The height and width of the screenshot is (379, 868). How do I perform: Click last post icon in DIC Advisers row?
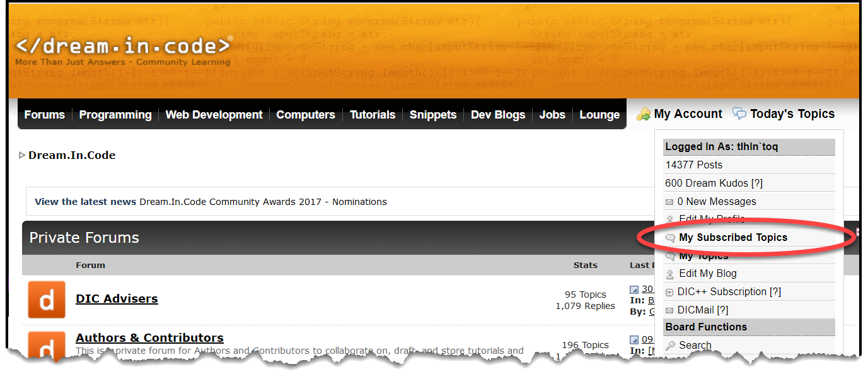[634, 289]
